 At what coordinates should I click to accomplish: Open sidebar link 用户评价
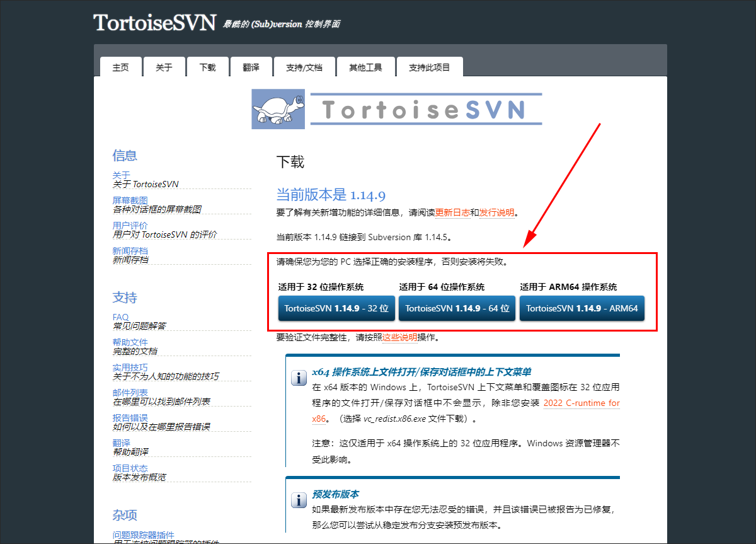(130, 226)
